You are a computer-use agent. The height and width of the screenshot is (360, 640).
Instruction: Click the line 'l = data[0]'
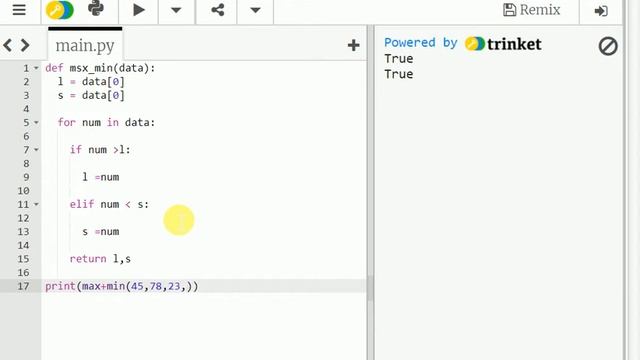point(91,82)
